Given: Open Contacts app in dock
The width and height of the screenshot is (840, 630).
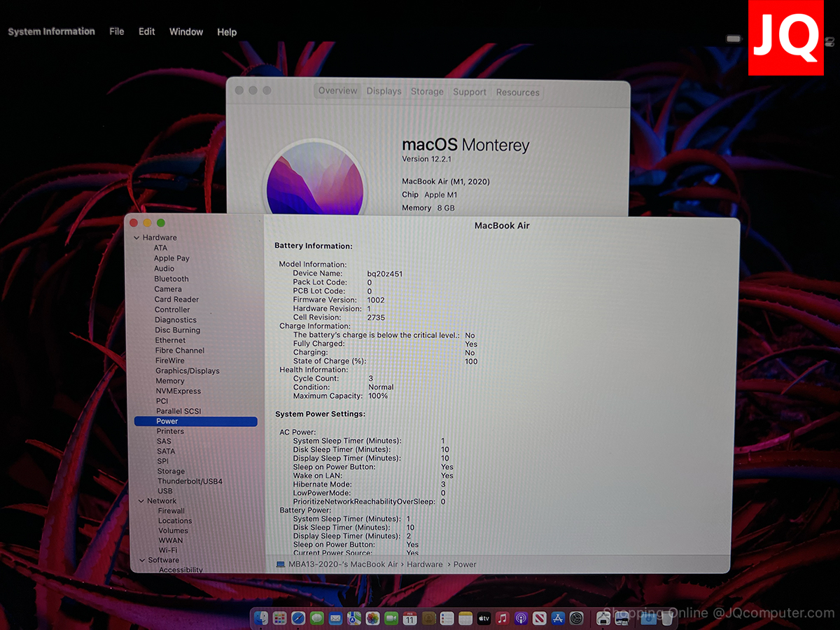Looking at the screenshot, I should [429, 618].
